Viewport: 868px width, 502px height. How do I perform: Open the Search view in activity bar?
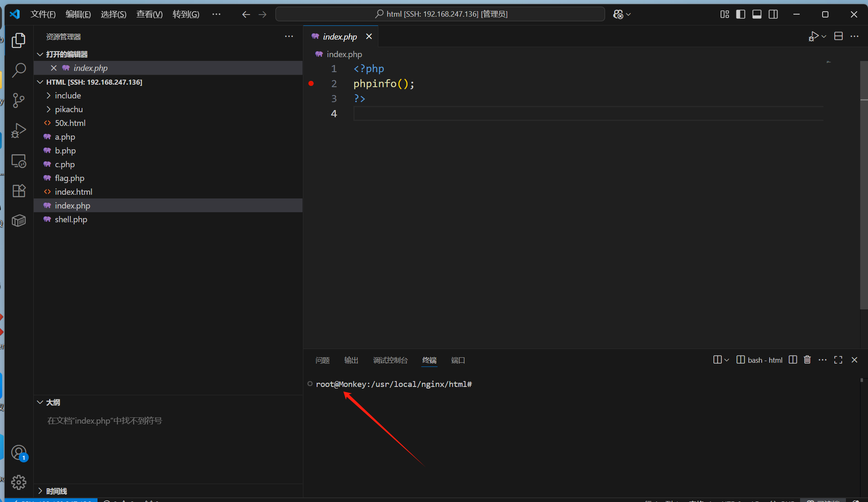(18, 70)
